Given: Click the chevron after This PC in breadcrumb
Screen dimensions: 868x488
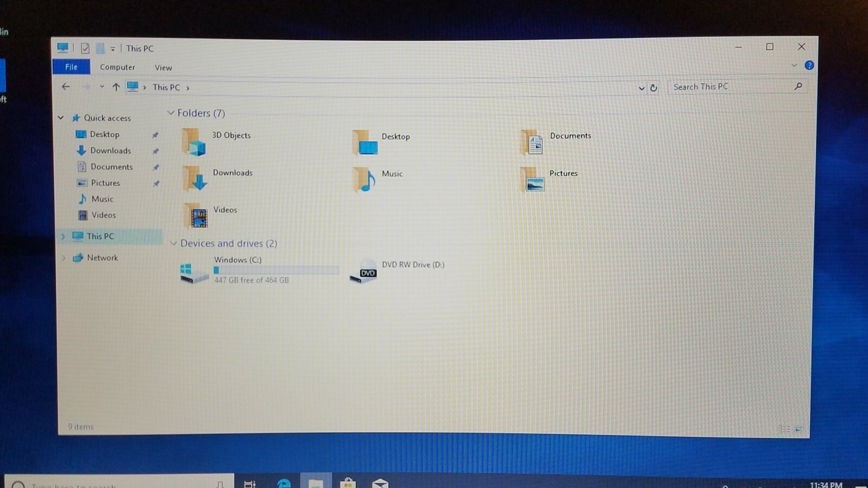Looking at the screenshot, I should coord(188,88).
